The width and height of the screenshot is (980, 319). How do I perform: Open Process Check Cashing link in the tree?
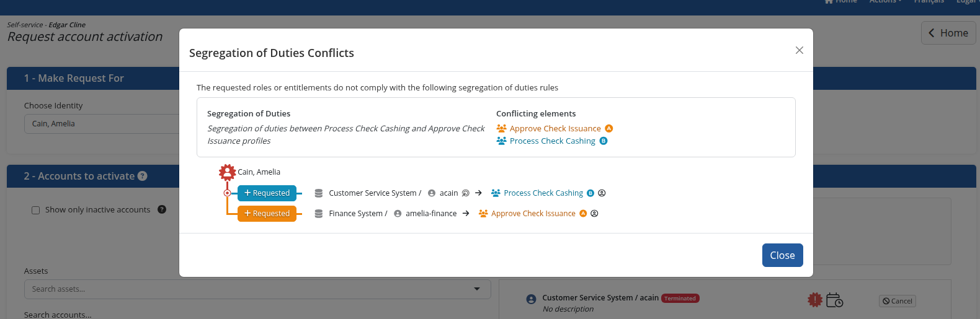(543, 193)
